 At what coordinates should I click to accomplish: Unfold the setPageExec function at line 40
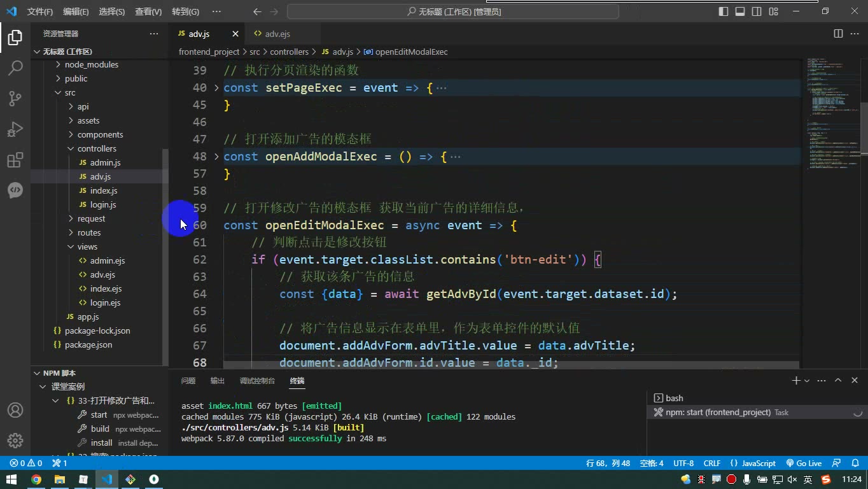[x=216, y=88]
